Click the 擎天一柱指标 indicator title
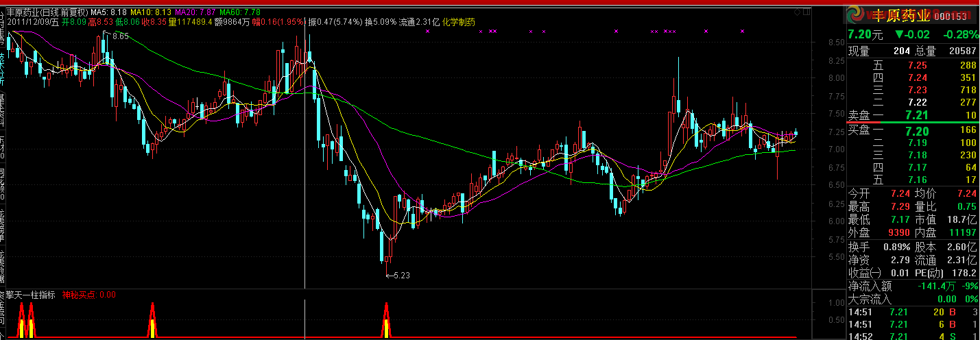 click(31, 295)
